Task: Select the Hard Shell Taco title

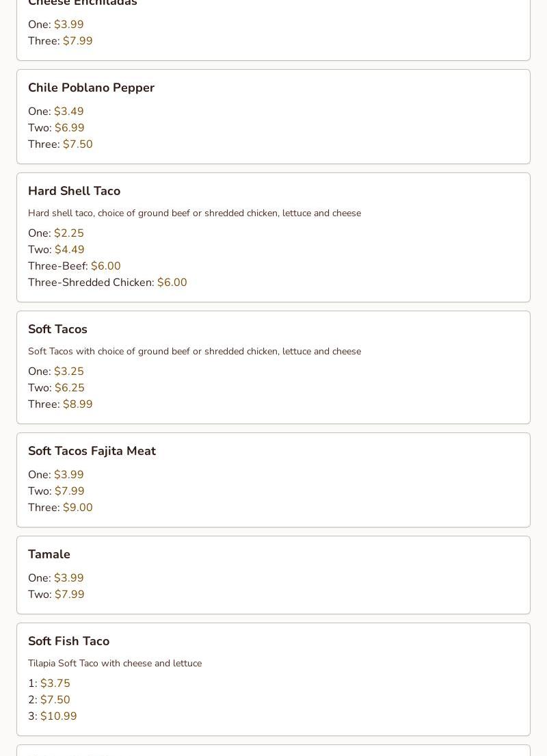Action: tap(74, 191)
